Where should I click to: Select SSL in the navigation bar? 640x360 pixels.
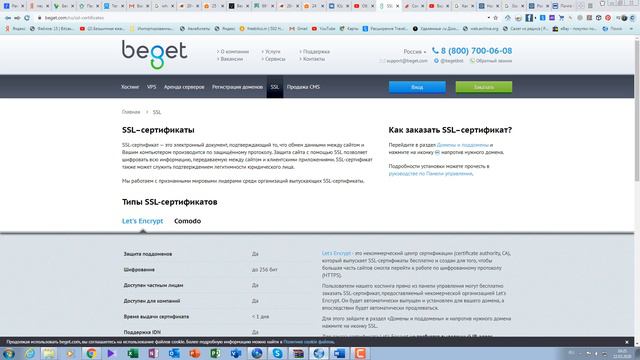[x=275, y=87]
